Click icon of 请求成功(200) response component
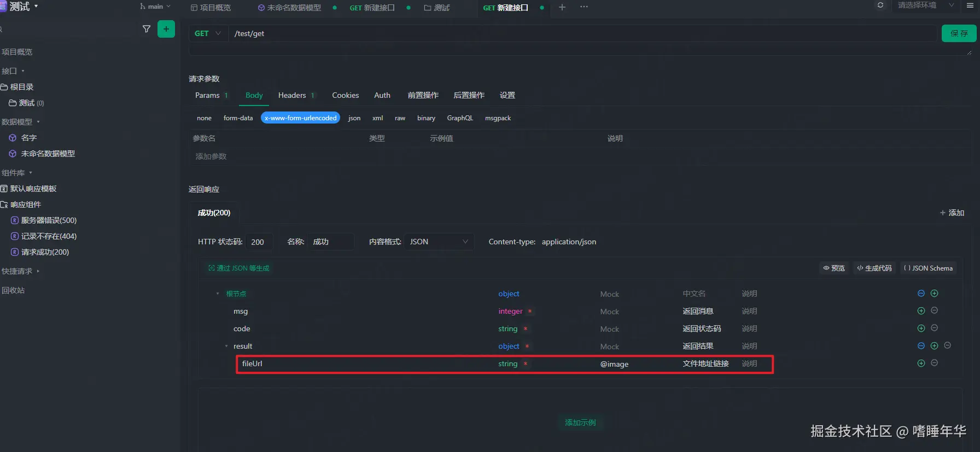The height and width of the screenshot is (452, 980). pyautogui.click(x=15, y=252)
